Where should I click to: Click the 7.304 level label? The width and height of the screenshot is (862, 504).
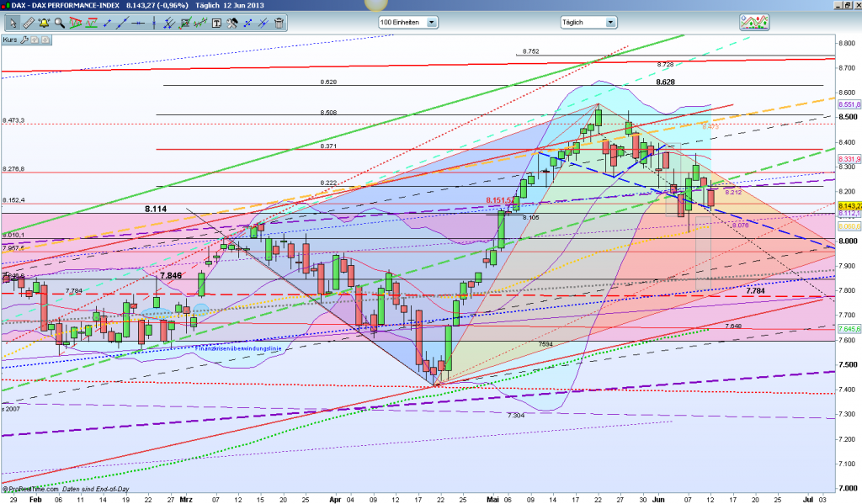(516, 416)
